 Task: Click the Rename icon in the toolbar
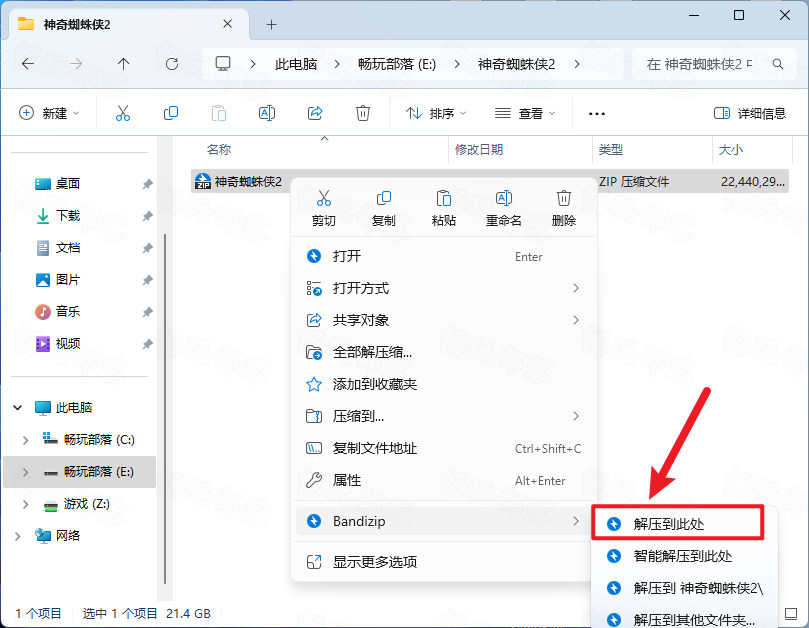pos(267,113)
